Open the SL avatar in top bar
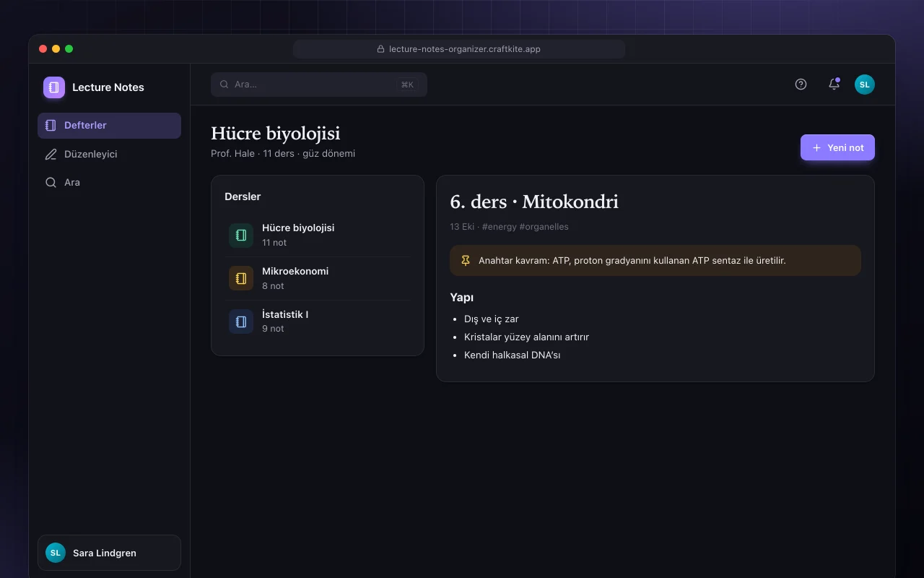924x578 pixels. (865, 85)
